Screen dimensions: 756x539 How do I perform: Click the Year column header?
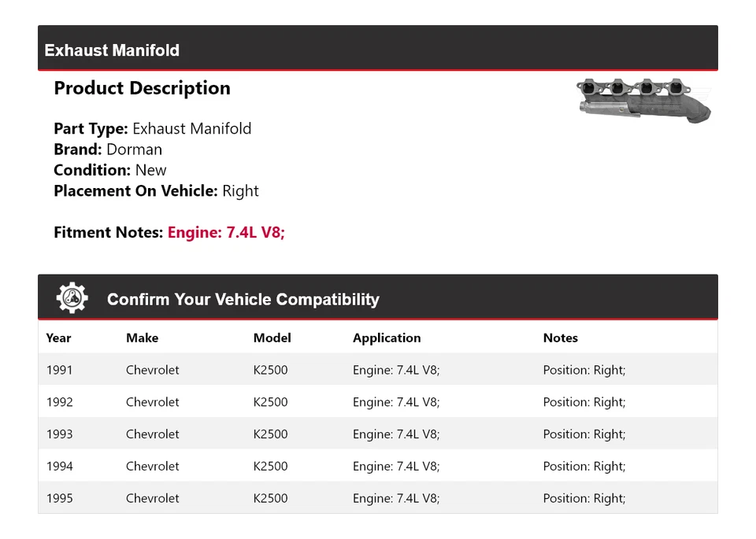[58, 338]
